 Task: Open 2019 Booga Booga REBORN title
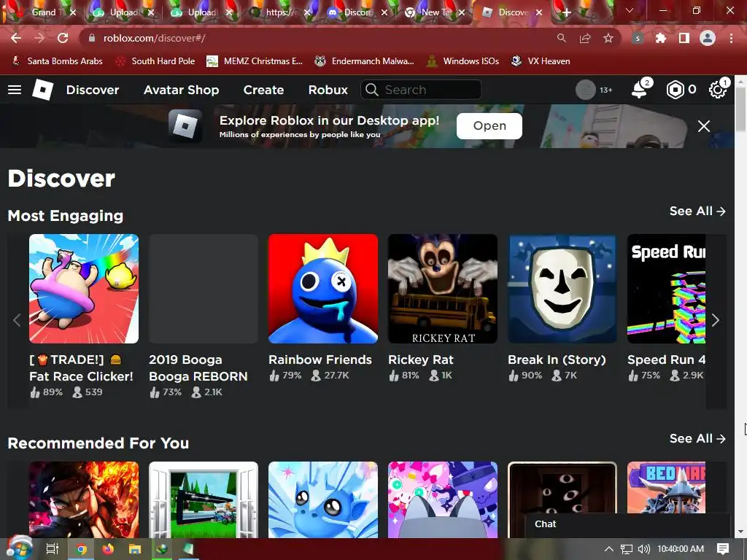click(198, 368)
